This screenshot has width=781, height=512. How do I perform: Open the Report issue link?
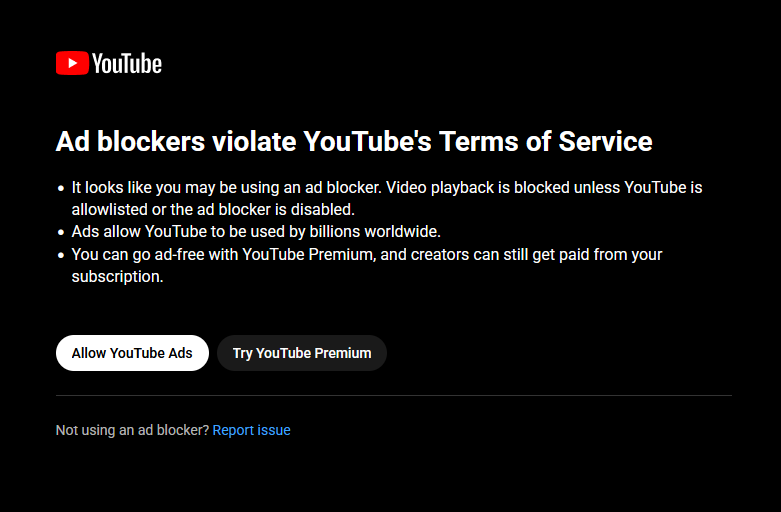[x=251, y=430]
